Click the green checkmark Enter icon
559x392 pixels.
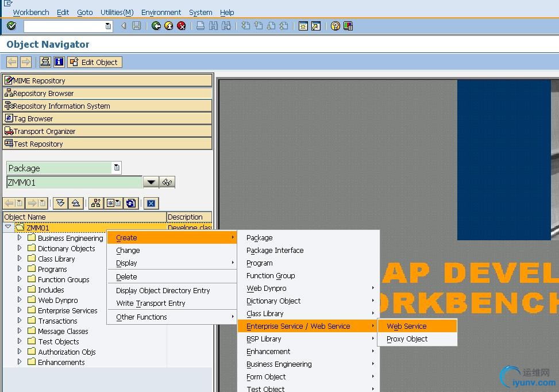[x=11, y=26]
